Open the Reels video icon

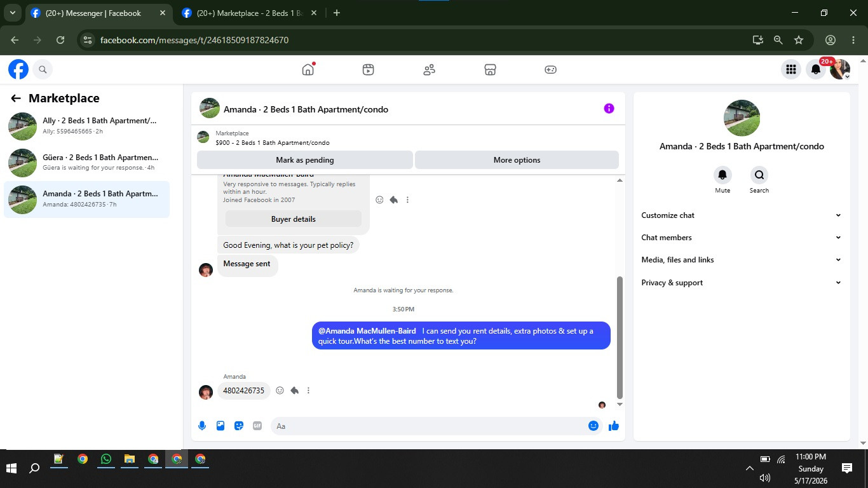pyautogui.click(x=368, y=69)
